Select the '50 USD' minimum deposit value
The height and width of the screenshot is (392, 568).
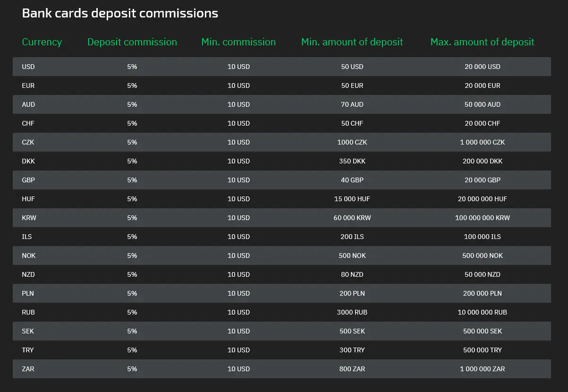[x=352, y=67]
